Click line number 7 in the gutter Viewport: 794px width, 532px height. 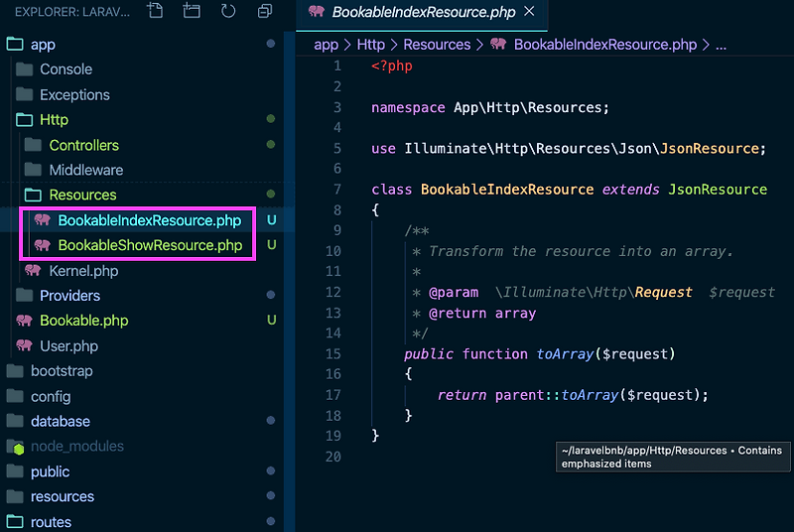337,190
